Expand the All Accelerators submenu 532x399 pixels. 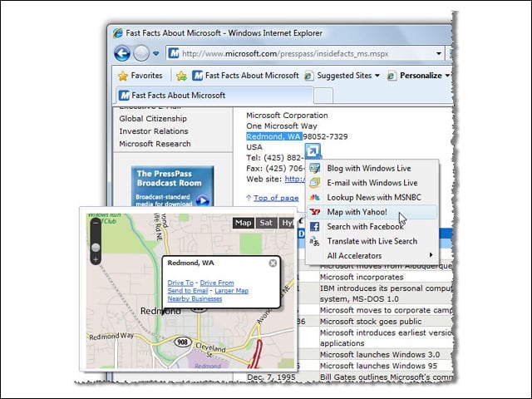pyautogui.click(x=372, y=256)
